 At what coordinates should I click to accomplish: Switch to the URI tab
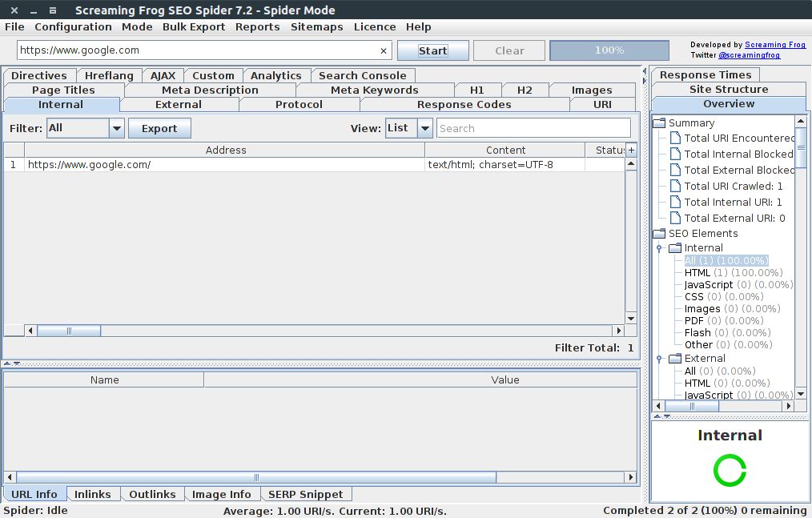602,105
